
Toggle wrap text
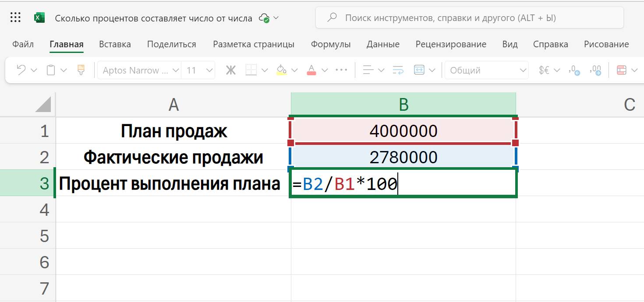coord(398,70)
